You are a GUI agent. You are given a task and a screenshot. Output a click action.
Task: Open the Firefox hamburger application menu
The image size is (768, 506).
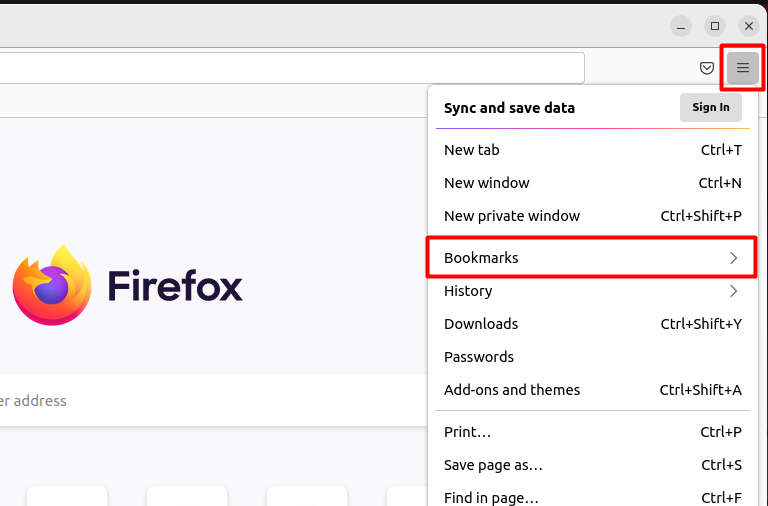tap(743, 68)
